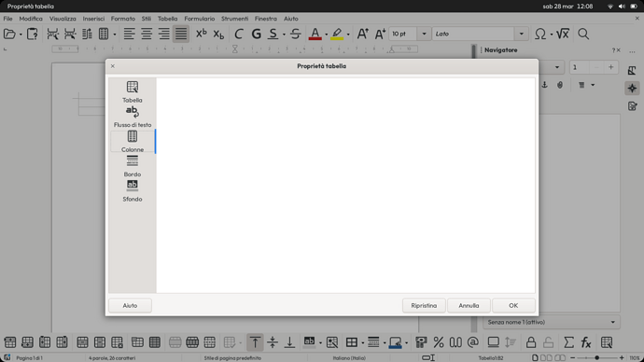644x362 pixels.
Task: Insert formula fx icon
Action: (586, 342)
